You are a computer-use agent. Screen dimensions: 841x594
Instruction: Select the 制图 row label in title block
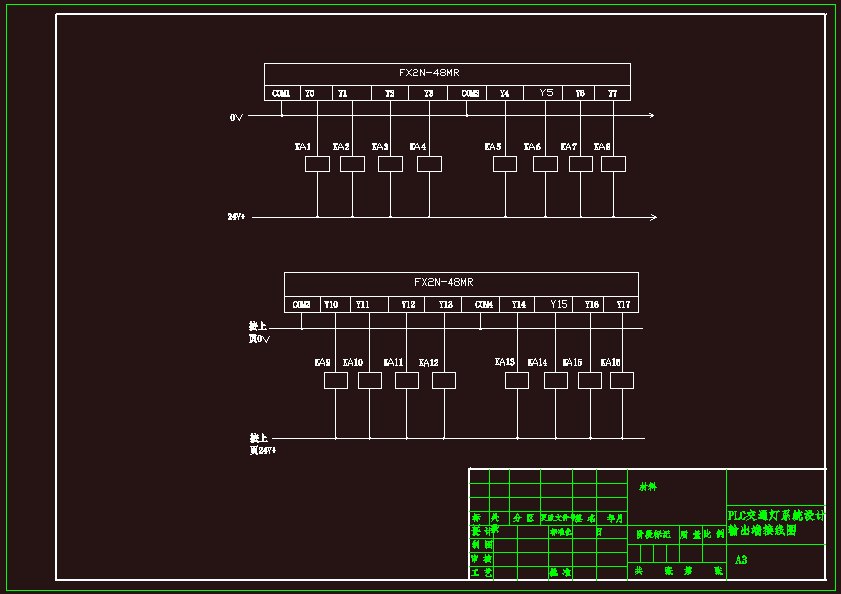coord(482,545)
